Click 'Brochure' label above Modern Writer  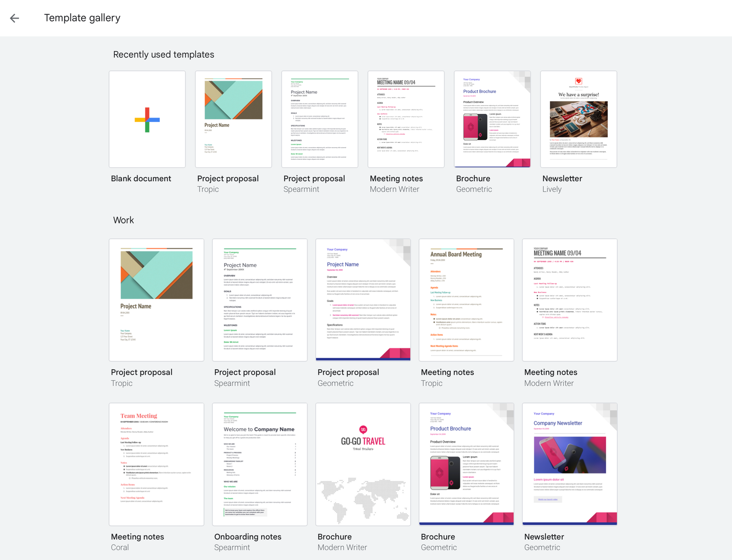point(335,537)
